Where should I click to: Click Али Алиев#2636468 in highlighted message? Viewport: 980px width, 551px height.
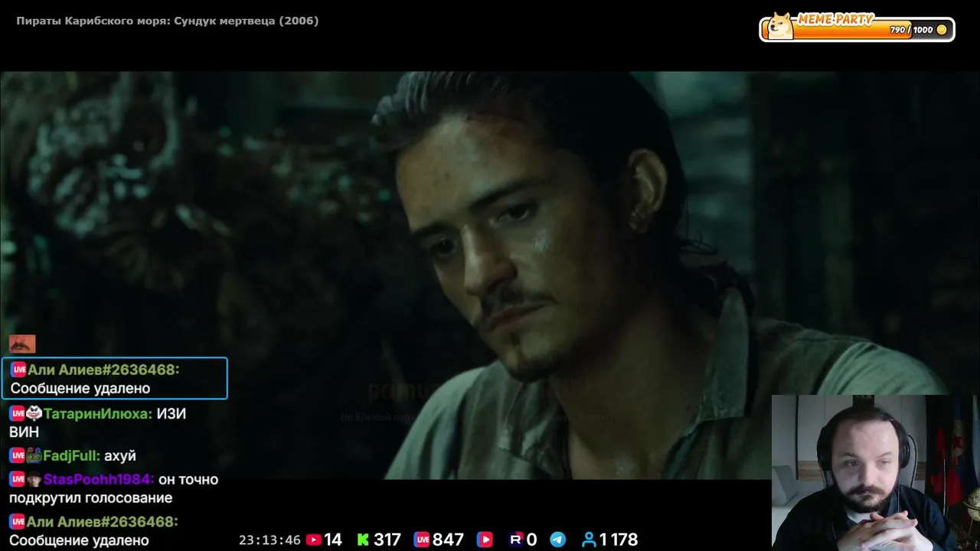pyautogui.click(x=103, y=370)
